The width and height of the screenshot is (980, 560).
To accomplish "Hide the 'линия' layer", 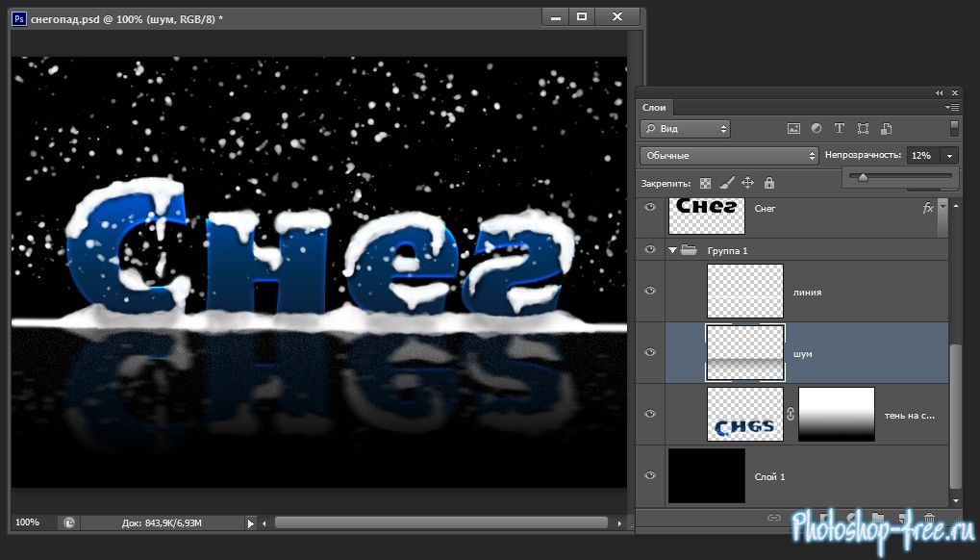I will (x=650, y=291).
